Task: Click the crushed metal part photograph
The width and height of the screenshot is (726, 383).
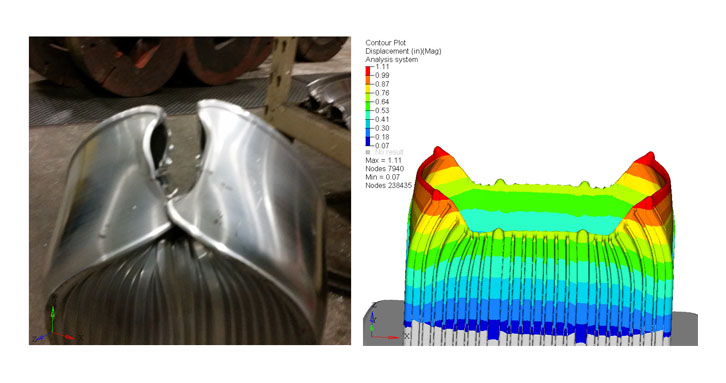Action: (190, 190)
